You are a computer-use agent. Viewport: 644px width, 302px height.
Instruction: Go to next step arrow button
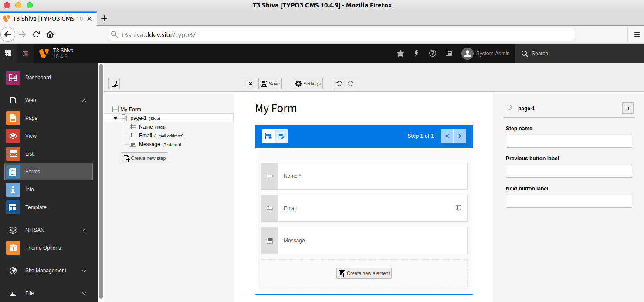coord(460,136)
